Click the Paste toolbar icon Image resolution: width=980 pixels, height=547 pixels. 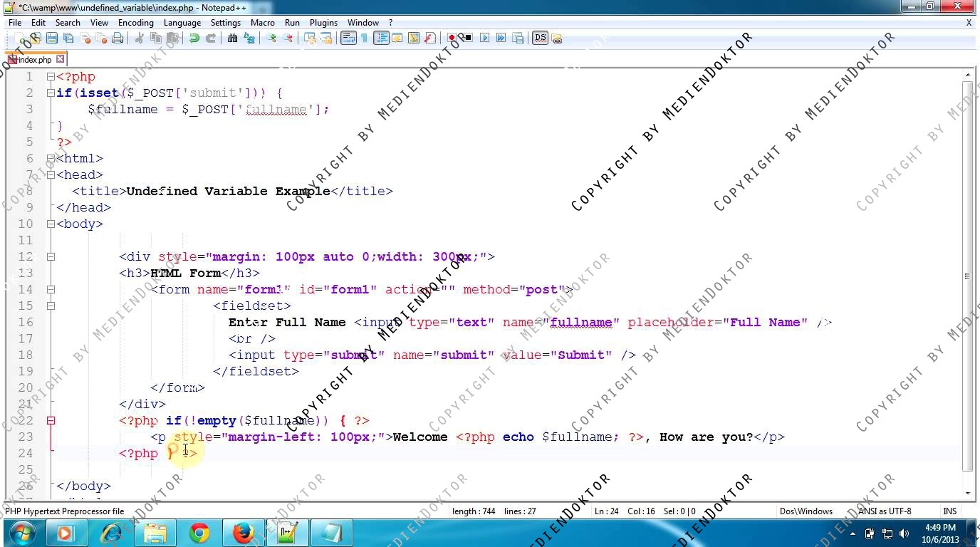(172, 38)
